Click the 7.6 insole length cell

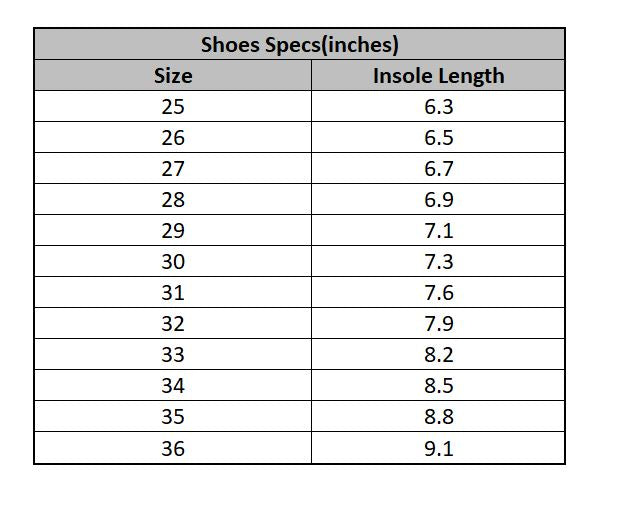tap(438, 292)
